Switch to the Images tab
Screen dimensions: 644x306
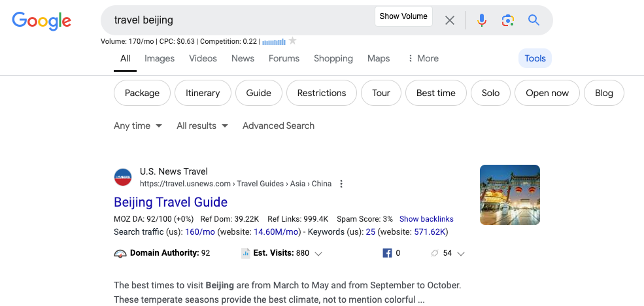[160, 58]
